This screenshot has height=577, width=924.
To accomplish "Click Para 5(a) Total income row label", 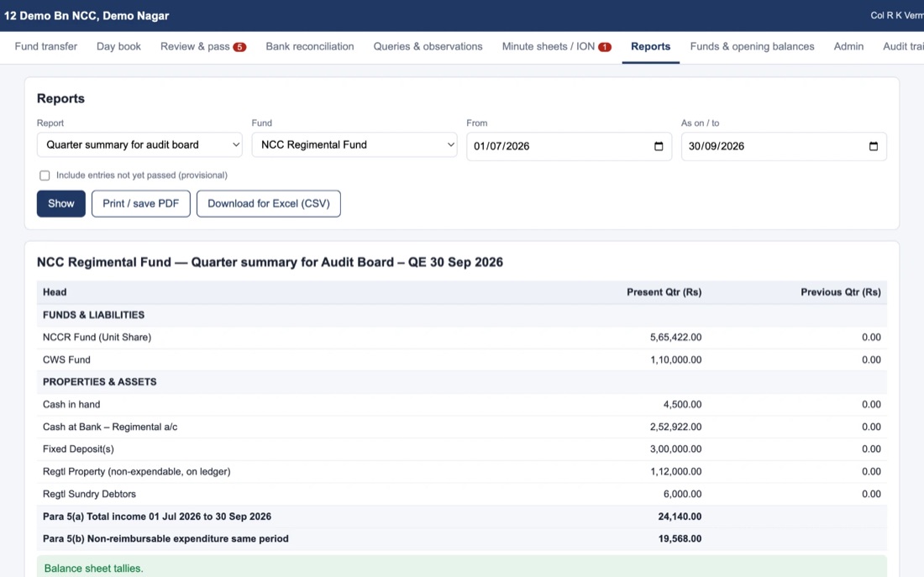I will tap(157, 517).
